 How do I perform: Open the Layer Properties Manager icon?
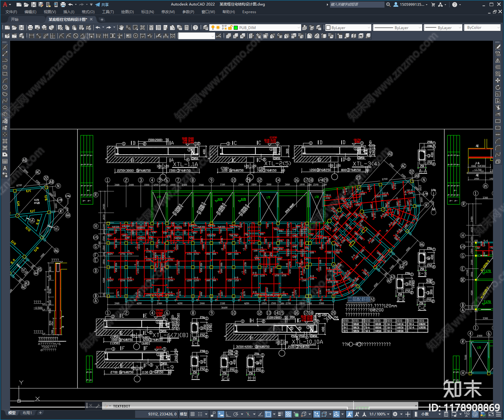(x=205, y=28)
